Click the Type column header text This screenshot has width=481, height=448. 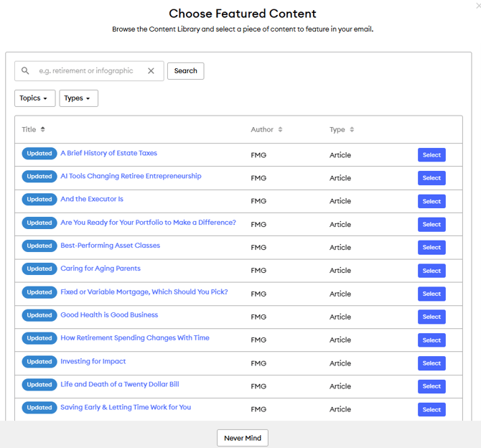[337, 130]
